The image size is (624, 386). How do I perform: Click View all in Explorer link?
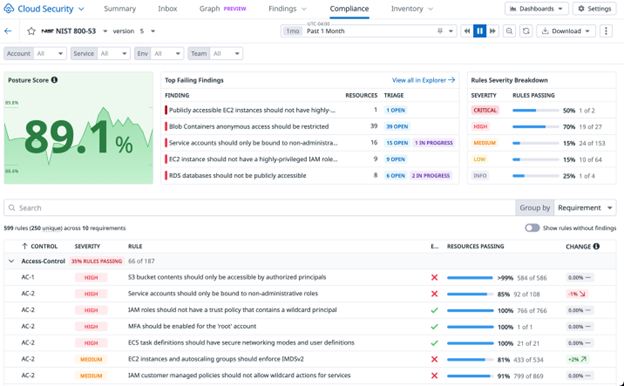[423, 80]
